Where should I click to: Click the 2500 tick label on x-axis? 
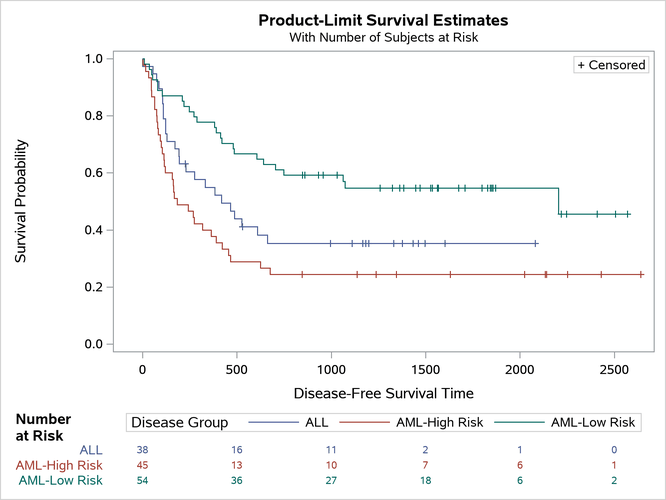tap(614, 366)
